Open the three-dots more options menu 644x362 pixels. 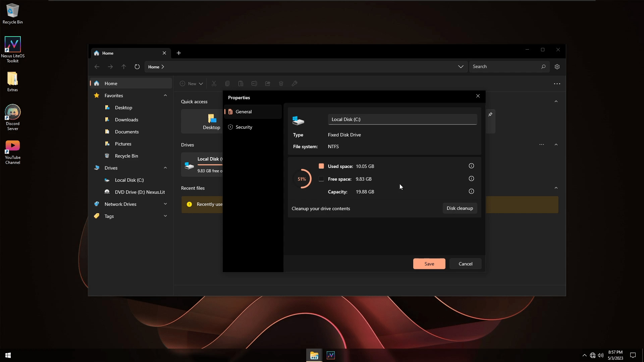tap(557, 84)
